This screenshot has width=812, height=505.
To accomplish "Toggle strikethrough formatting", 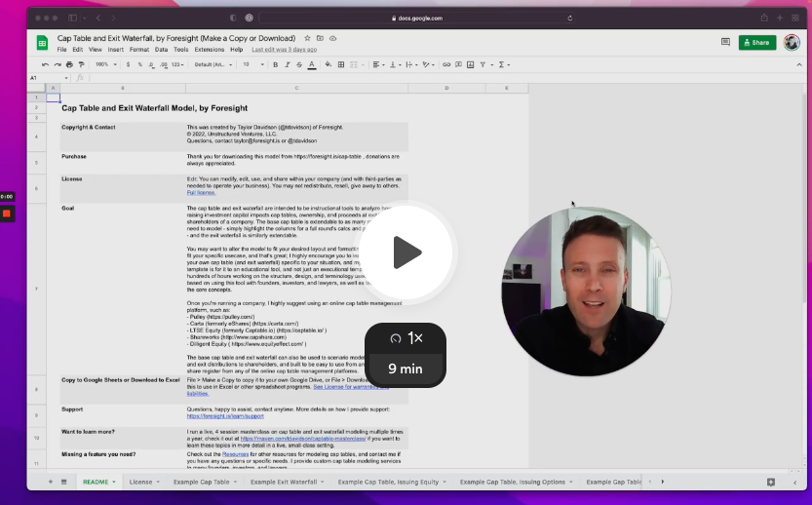I will tap(299, 64).
